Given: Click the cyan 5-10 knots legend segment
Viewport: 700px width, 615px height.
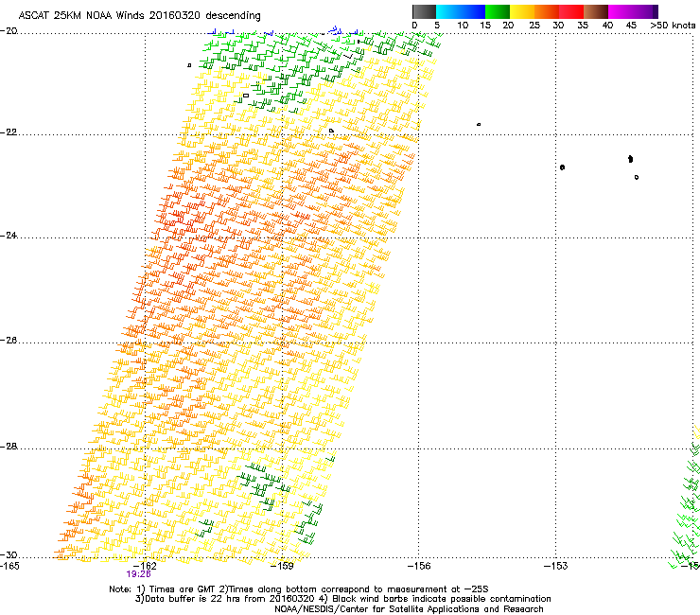Looking at the screenshot, I should pos(448,11).
